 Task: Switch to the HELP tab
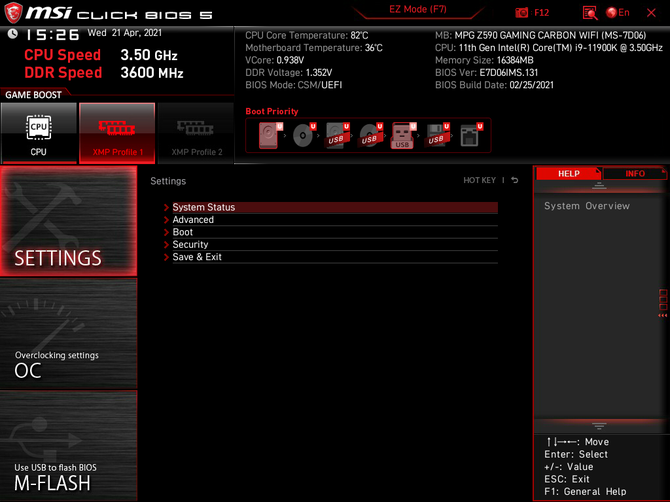(569, 173)
